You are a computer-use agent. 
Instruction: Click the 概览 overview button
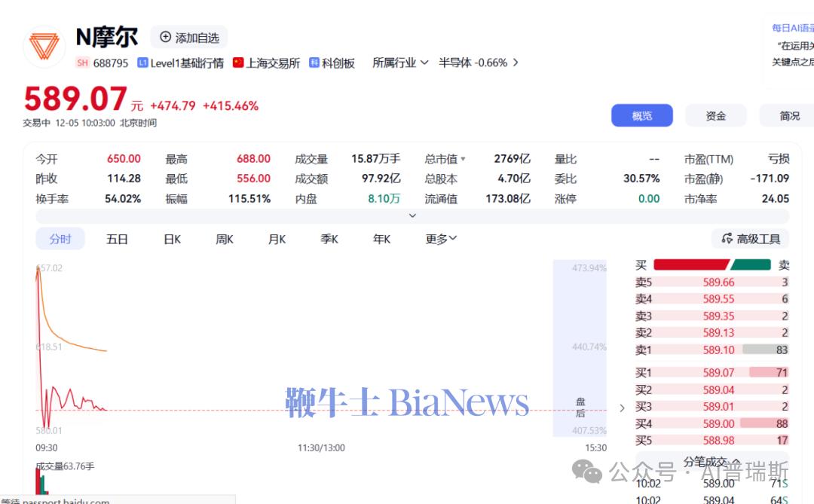click(x=641, y=115)
